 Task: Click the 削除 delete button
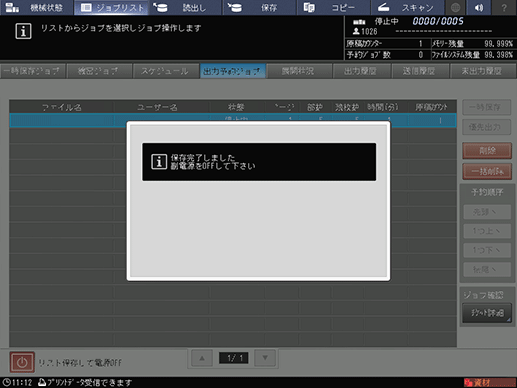pos(487,151)
